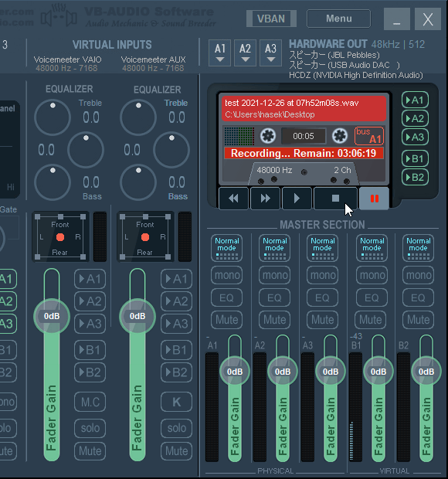Toggle K karaoke button on AUX strip
448x479 pixels.
[x=177, y=402]
